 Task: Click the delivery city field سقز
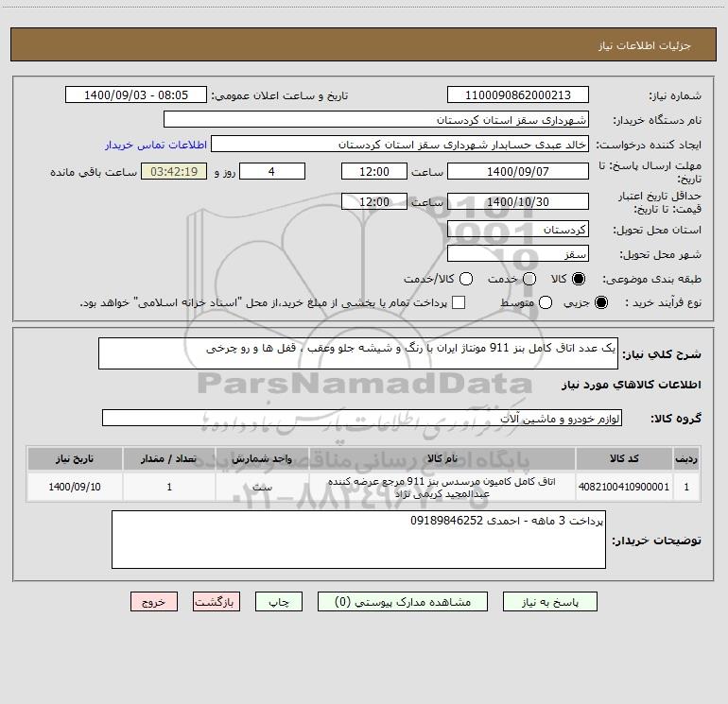pos(518,254)
